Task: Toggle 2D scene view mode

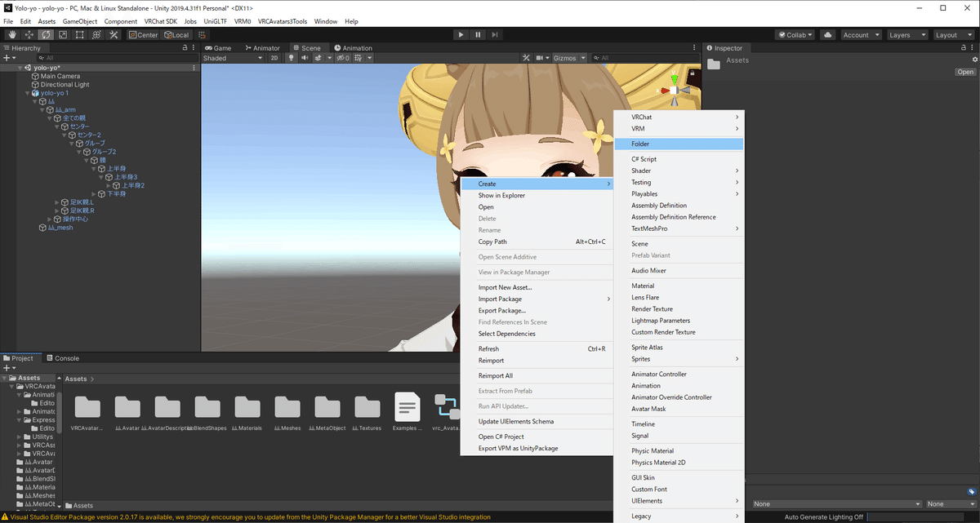Action: pos(274,58)
